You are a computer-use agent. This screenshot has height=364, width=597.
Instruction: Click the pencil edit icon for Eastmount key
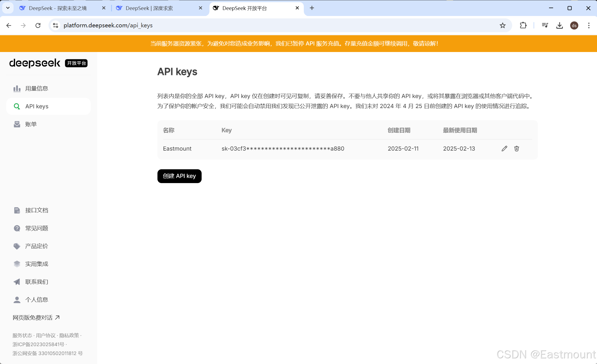pos(504,148)
